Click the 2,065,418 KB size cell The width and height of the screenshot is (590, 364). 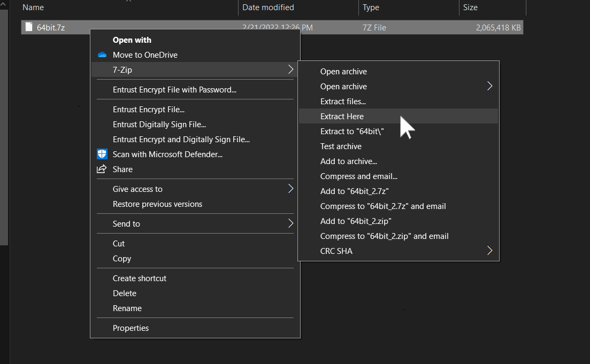tap(498, 27)
